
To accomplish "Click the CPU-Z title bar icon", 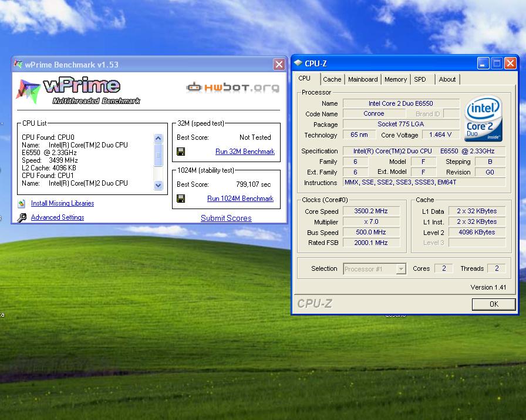I will pos(298,63).
